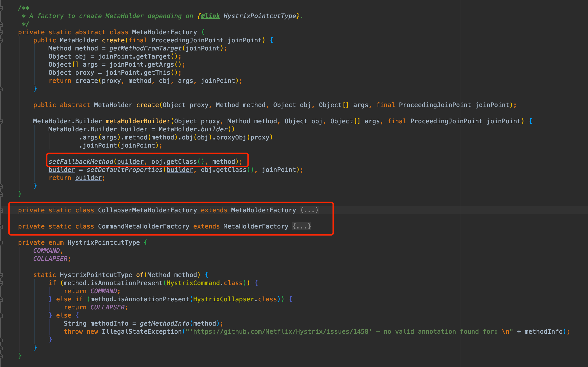Click the COLLAPSER enum constant declaration

[50, 259]
